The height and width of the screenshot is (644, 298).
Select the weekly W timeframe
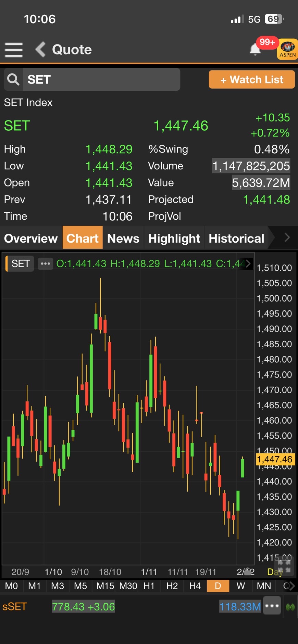click(241, 586)
